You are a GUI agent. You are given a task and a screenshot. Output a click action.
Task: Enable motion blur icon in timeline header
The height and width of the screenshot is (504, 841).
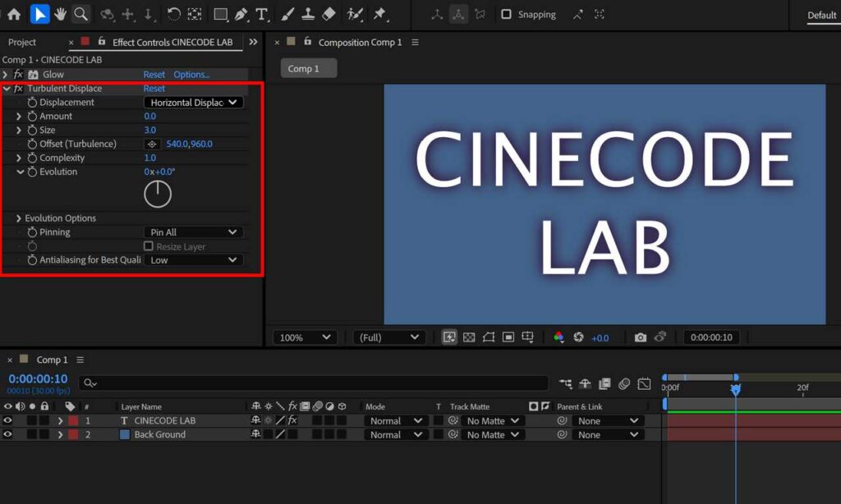point(624,384)
